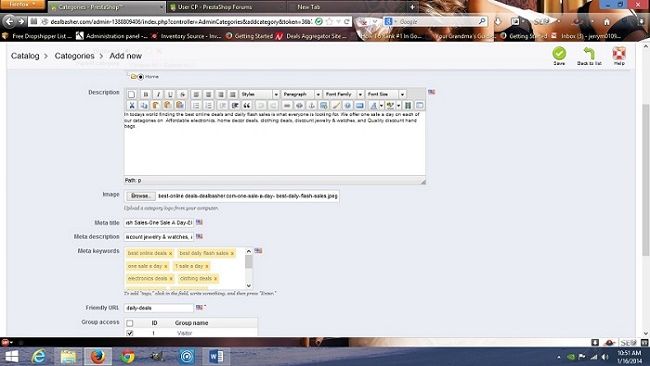Image resolution: width=650 pixels, height=366 pixels.
Task: Open the Styles dropdown in the editor
Action: [260, 95]
